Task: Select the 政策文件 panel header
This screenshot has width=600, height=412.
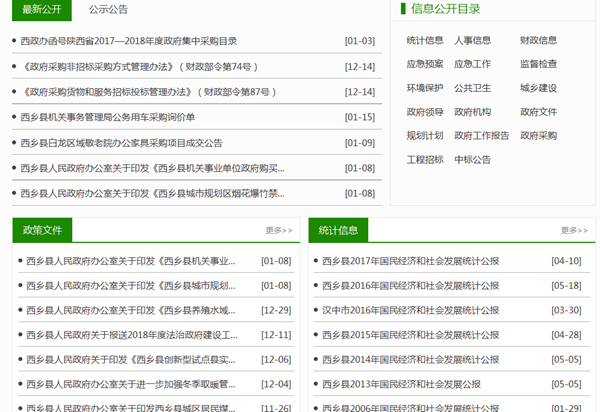Action: pos(42,230)
